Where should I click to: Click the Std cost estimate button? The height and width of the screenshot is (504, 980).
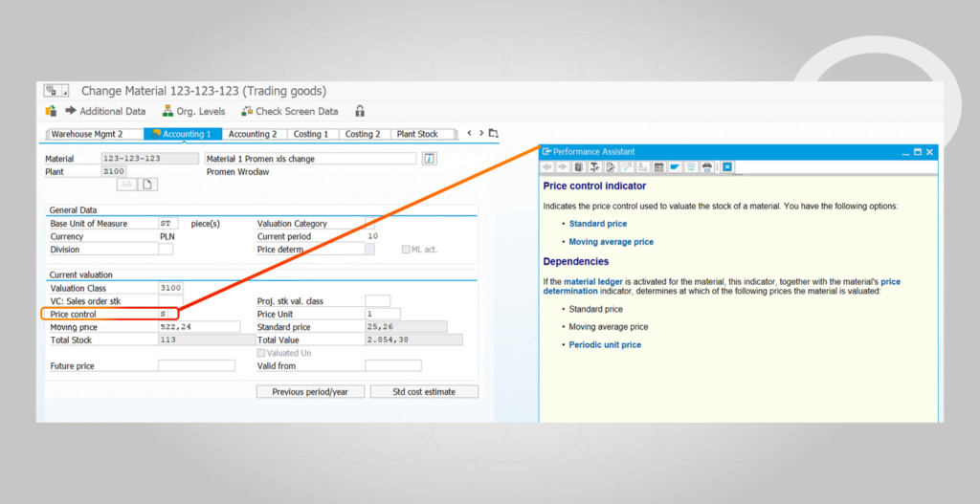click(424, 392)
